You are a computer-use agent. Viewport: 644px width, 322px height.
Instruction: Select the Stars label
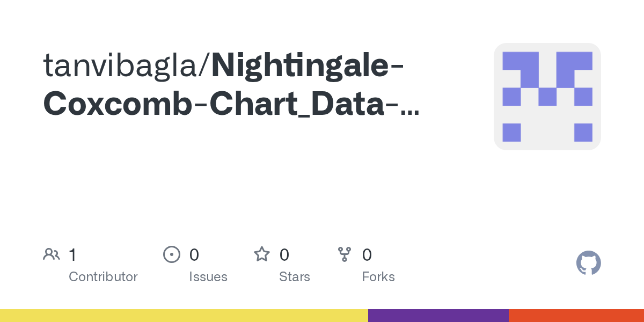pos(295,277)
